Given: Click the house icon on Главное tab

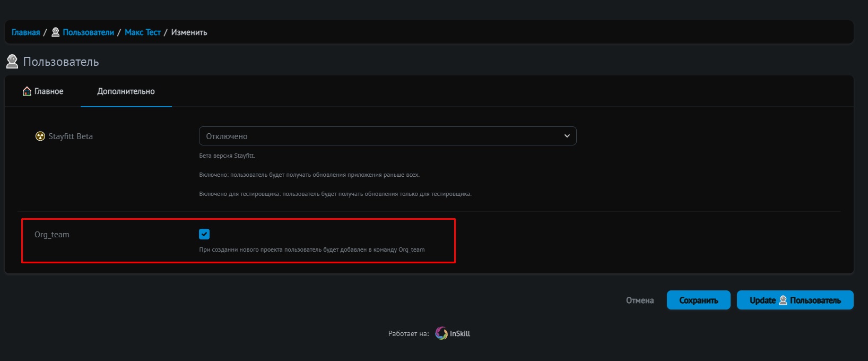Looking at the screenshot, I should (x=27, y=91).
